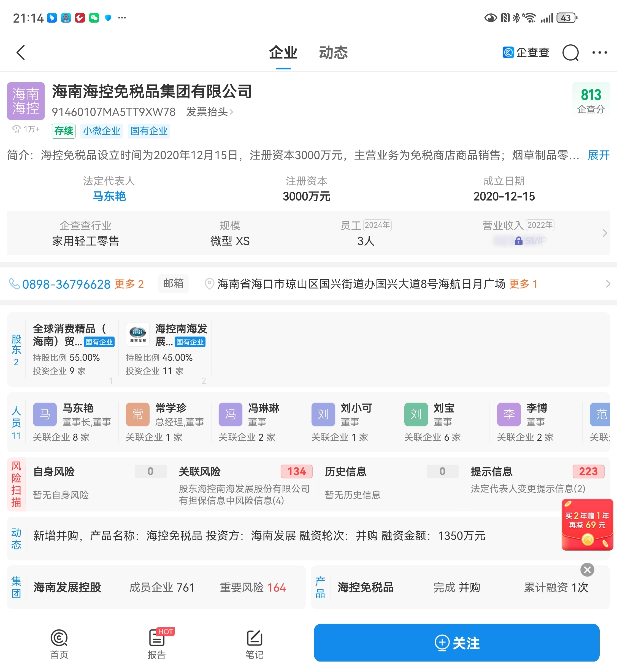Viewport: 617px width, 672px height.
Task: Expand the contact row right chevron
Action: pyautogui.click(x=608, y=284)
